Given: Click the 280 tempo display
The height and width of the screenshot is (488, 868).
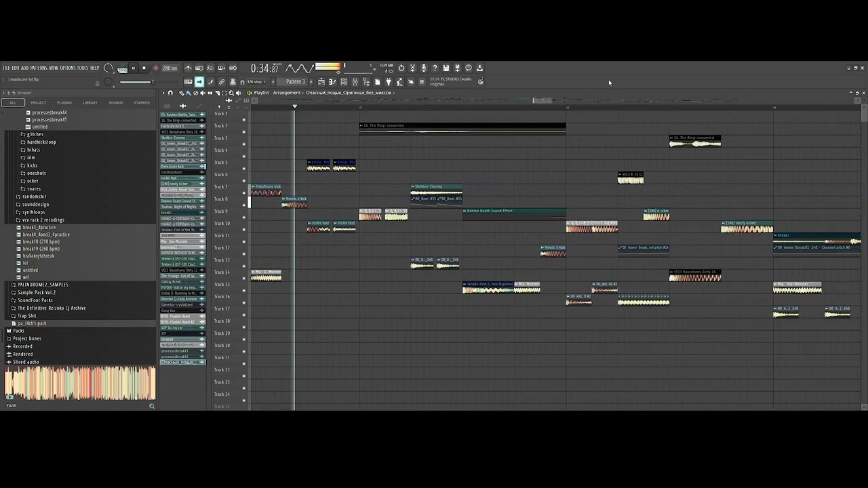Looking at the screenshot, I should pos(170,68).
